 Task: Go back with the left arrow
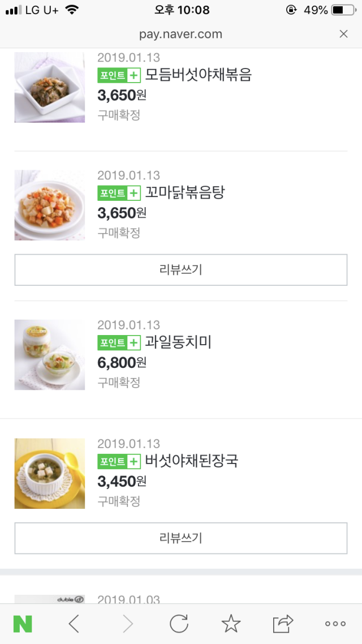pyautogui.click(x=74, y=624)
